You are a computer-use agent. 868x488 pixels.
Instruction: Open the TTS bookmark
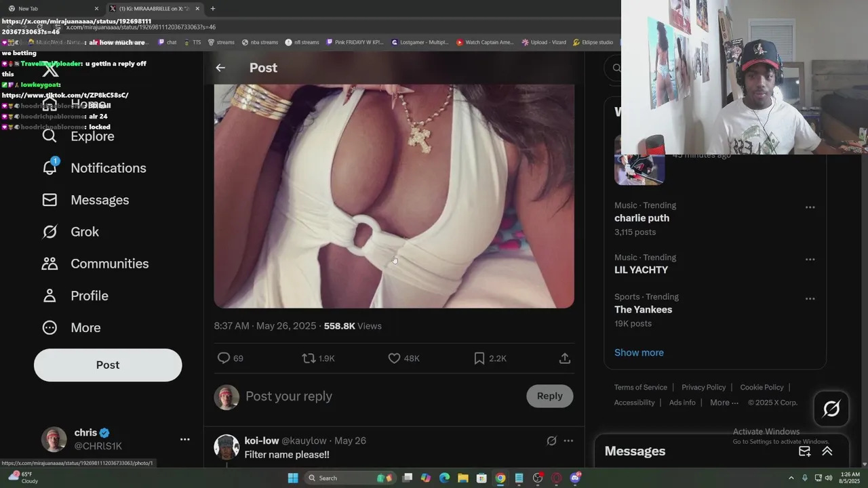coord(192,42)
